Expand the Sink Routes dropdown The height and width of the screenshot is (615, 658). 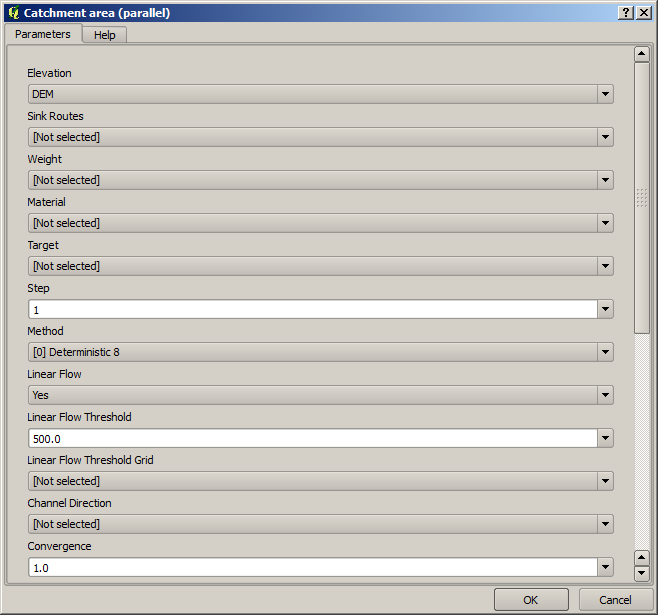coord(320,137)
